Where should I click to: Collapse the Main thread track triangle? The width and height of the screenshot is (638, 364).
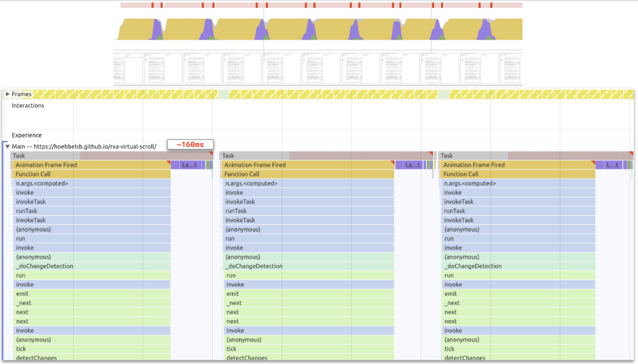coord(7,147)
